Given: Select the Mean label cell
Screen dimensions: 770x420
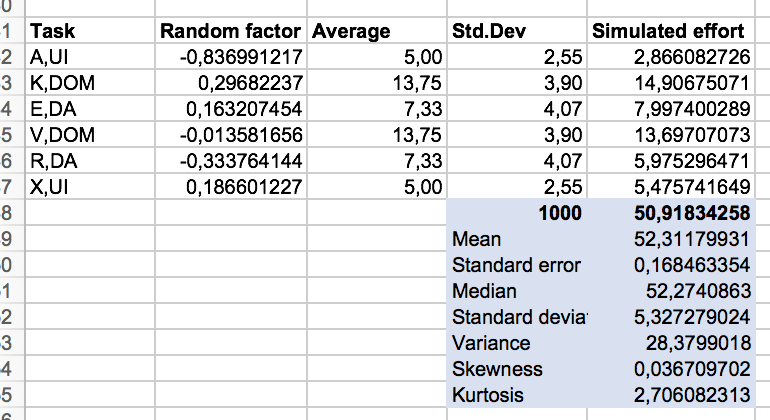Looking at the screenshot, I should pyautogui.click(x=517, y=239).
